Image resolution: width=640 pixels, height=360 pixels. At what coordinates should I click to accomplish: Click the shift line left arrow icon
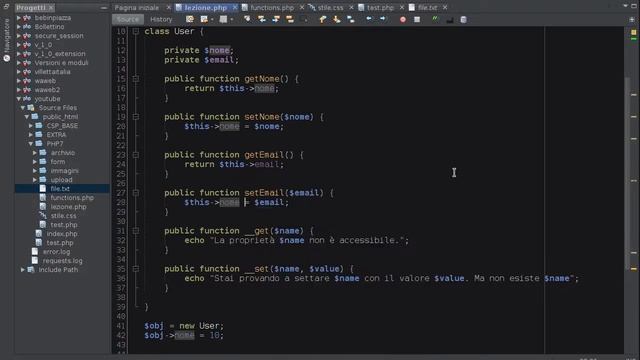click(x=369, y=19)
